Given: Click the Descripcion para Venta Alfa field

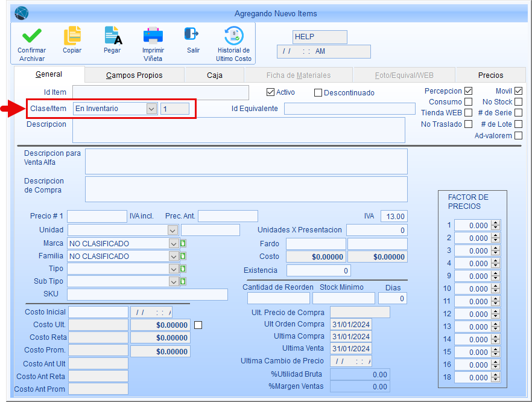Looking at the screenshot, I should point(246,161).
